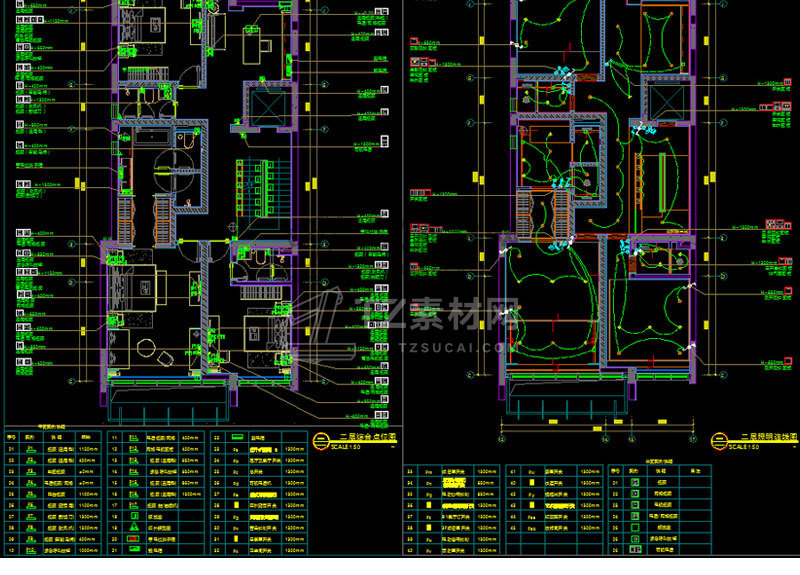Select the round table in left plan living room
The image size is (800, 575).
click(x=146, y=347)
